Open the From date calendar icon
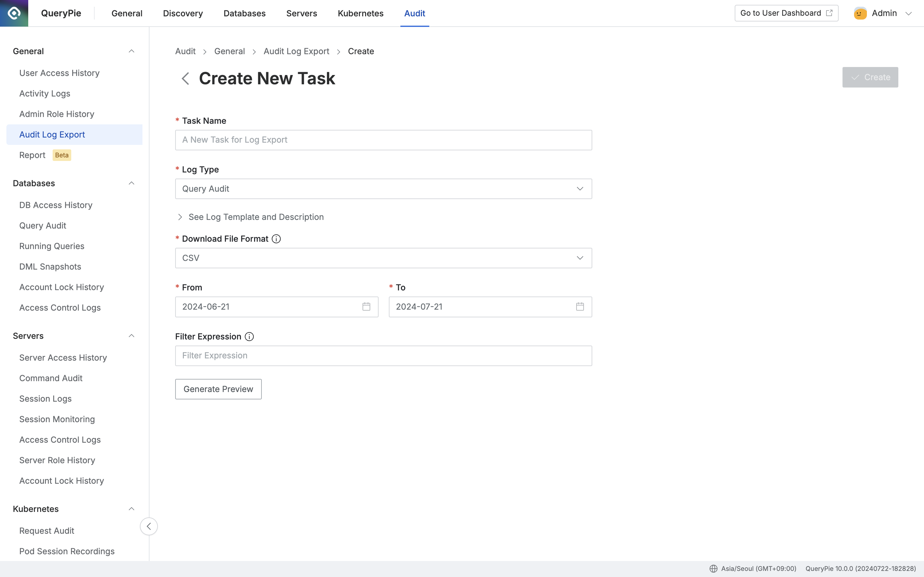Image resolution: width=924 pixels, height=577 pixels. 366,307
